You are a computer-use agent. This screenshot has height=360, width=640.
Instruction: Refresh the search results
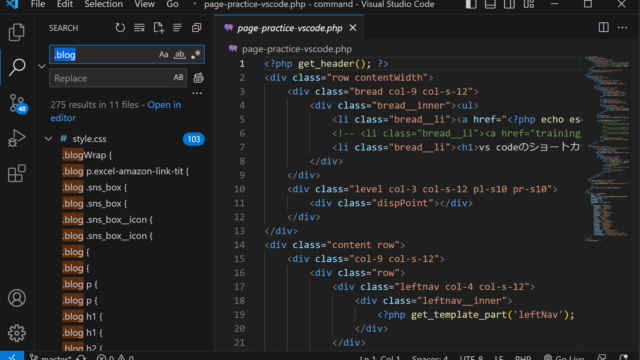pos(120,28)
